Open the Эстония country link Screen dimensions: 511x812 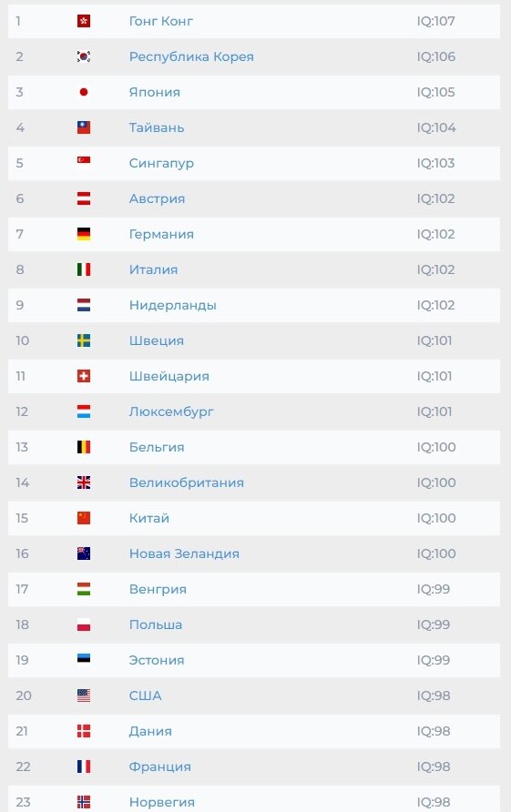pyautogui.click(x=157, y=660)
